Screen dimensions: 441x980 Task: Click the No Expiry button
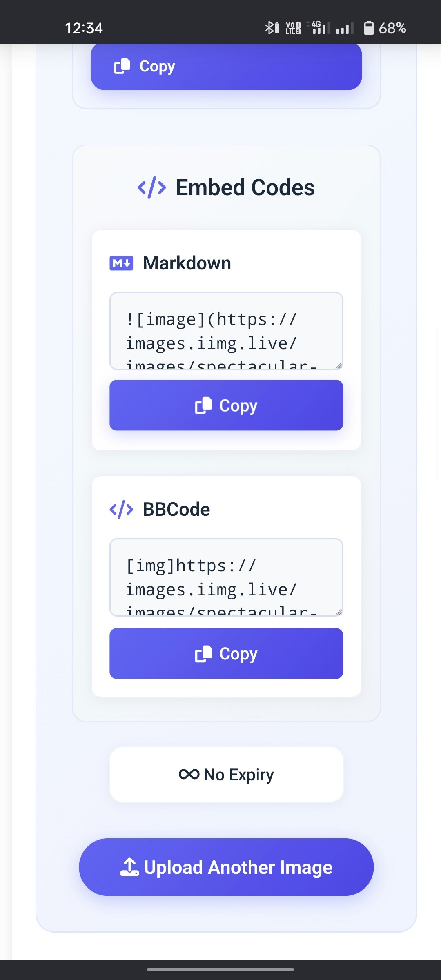226,774
